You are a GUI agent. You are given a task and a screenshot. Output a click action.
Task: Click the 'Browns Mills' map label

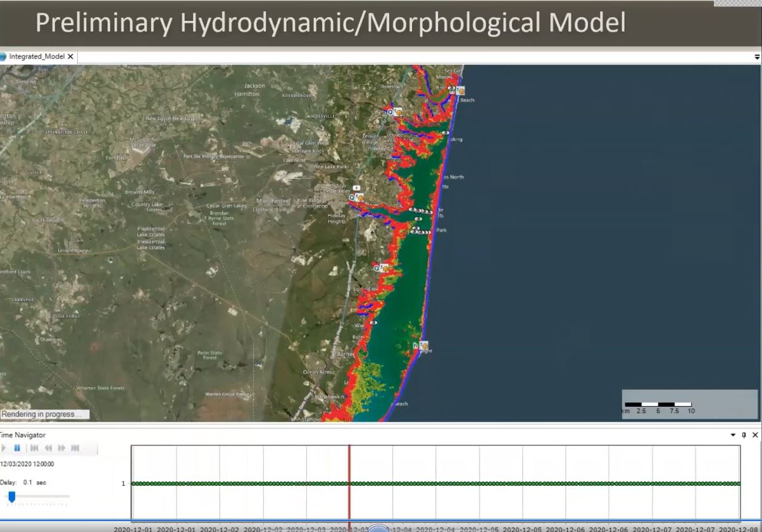[x=140, y=192]
